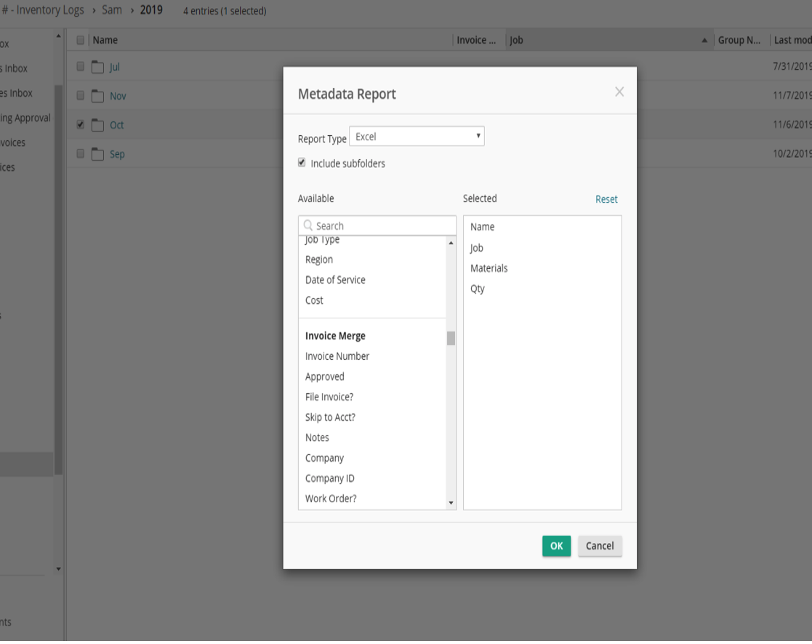Sort by Name column header
The width and height of the screenshot is (812, 644).
click(105, 41)
